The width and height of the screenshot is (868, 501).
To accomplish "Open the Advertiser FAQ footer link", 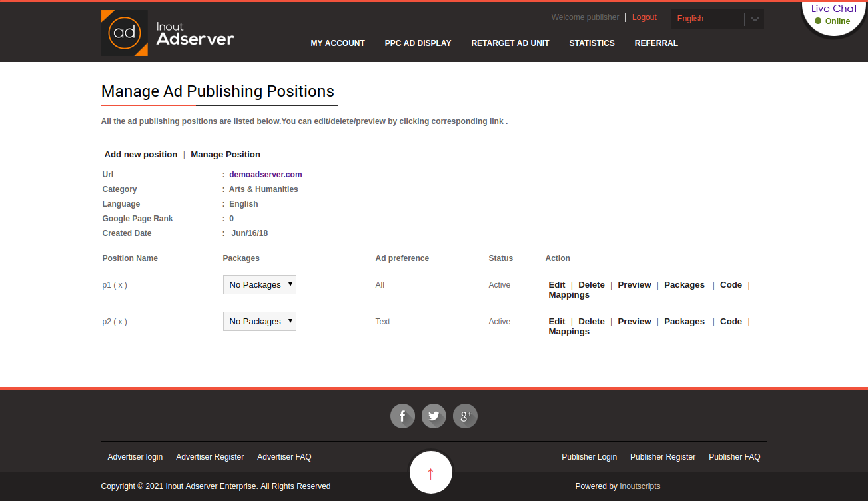I will point(284,457).
